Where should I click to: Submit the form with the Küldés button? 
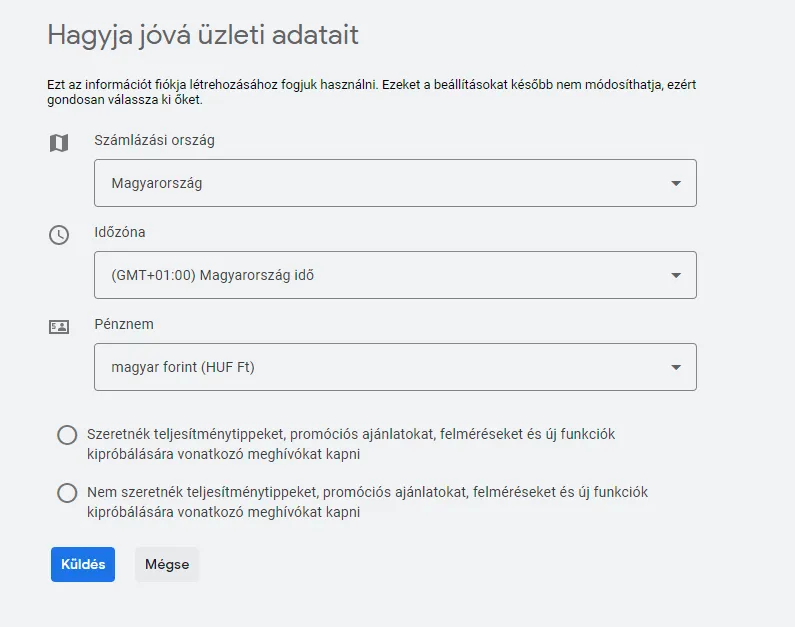point(83,564)
